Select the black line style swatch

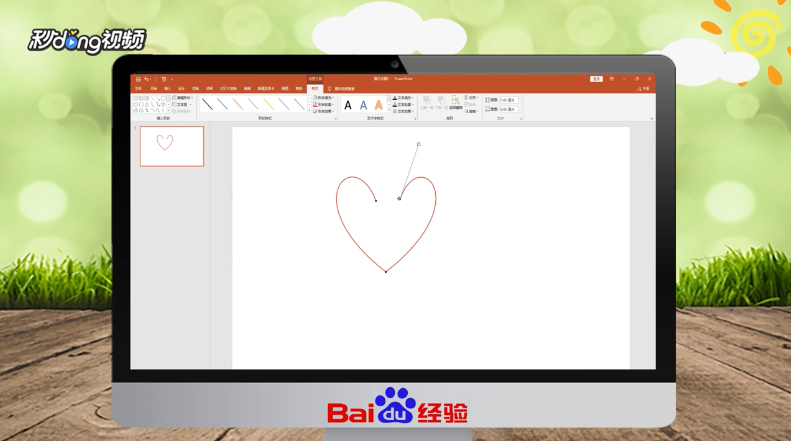207,104
